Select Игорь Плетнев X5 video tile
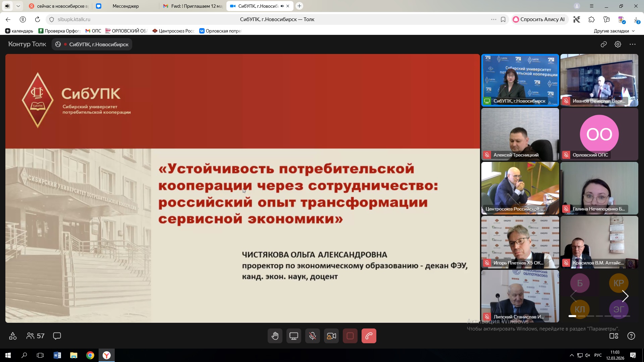This screenshot has height=362, width=644. coord(520,242)
